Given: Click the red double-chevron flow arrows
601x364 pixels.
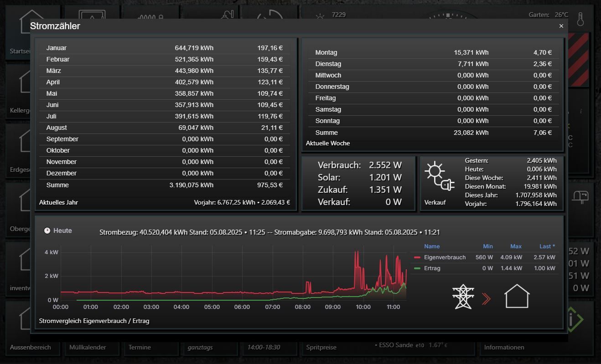Looking at the screenshot, I should [486, 299].
